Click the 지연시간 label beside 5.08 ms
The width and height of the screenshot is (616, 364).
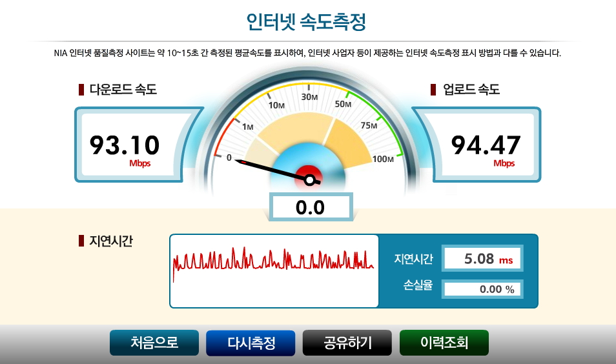coord(413,259)
